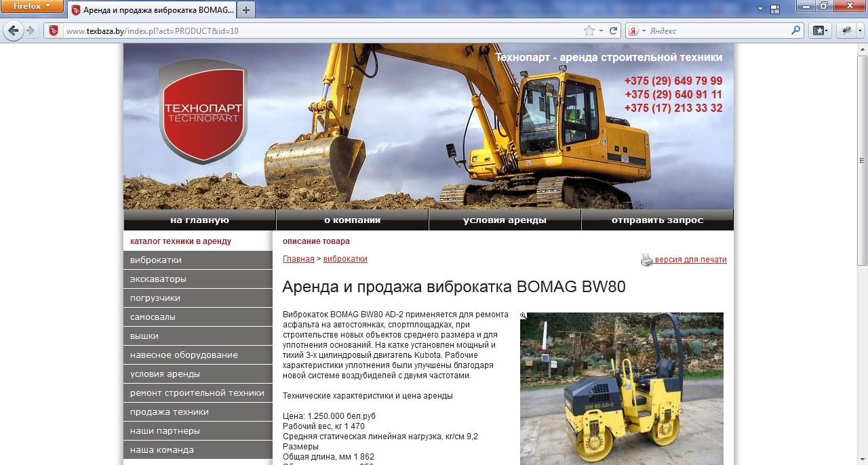Select the BOMAG vibratory roller browser tab
The image size is (868, 465).
coord(152,10)
